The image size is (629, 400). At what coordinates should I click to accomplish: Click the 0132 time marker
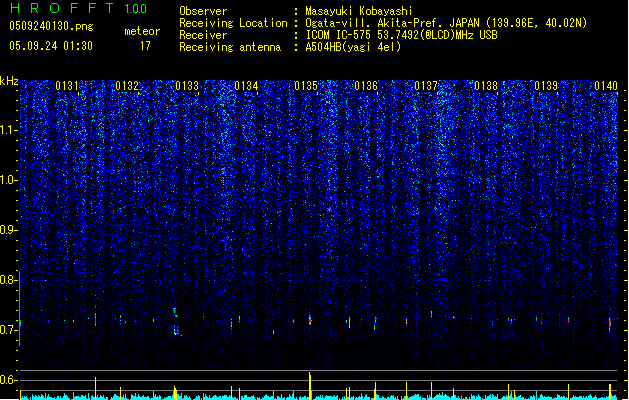[x=127, y=86]
